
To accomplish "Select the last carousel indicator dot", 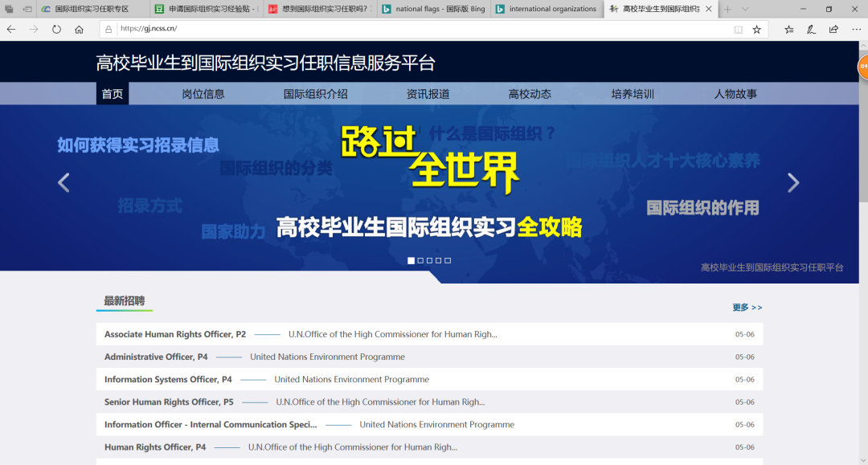I will click(x=448, y=260).
